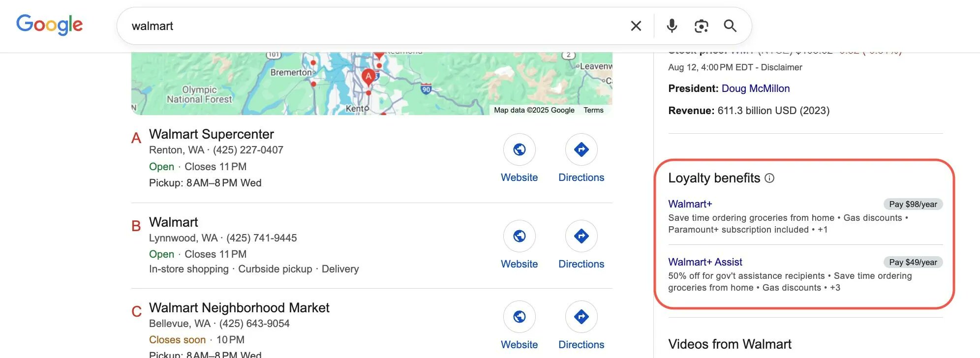Run the search with the magnifier icon
Screen dimensions: 980x358
click(730, 26)
